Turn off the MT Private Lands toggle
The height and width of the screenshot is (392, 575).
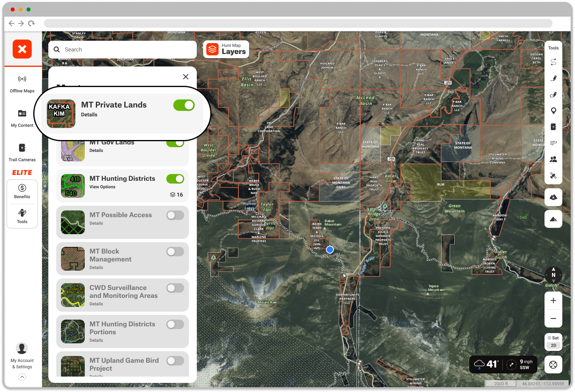click(184, 105)
